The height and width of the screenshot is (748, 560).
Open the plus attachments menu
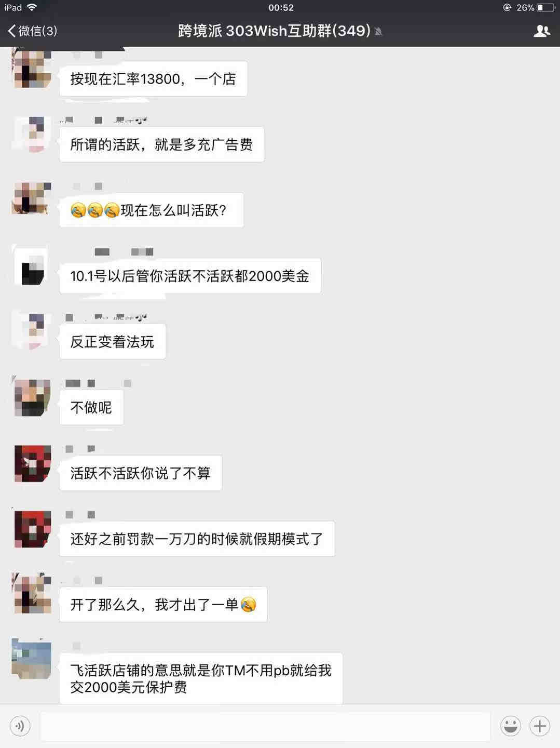point(540,726)
